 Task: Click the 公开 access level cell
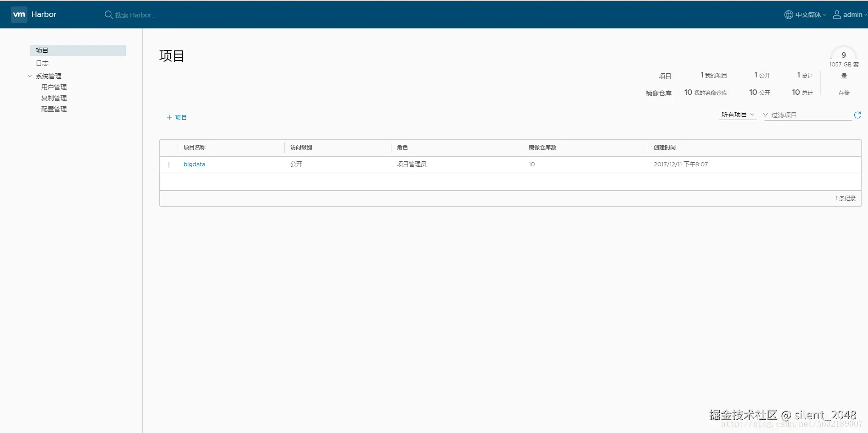pyautogui.click(x=296, y=164)
